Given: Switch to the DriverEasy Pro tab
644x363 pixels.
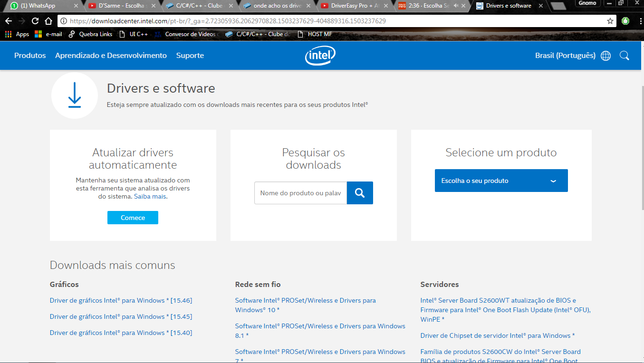Looking at the screenshot, I should (x=353, y=6).
